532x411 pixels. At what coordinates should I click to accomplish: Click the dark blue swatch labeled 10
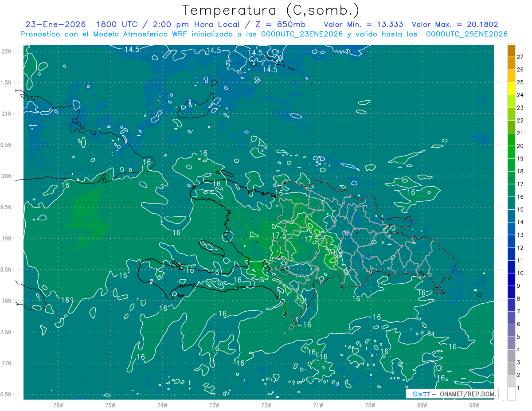[511, 267]
